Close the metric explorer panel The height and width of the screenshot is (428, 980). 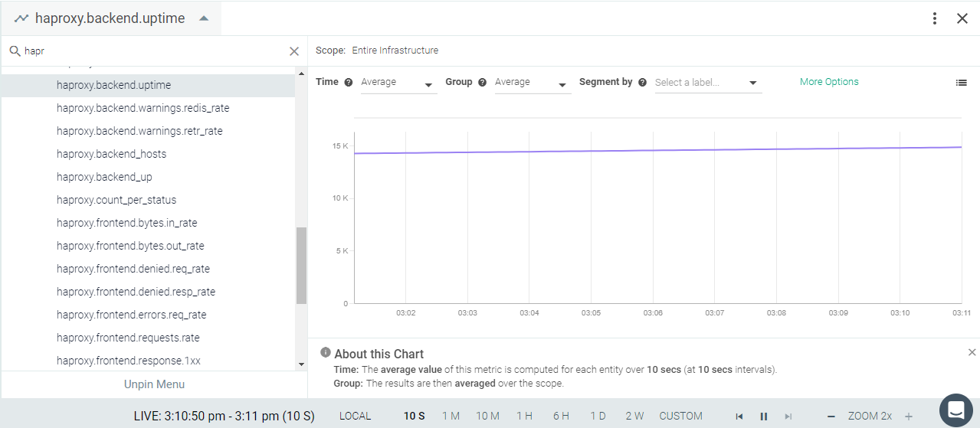point(962,18)
